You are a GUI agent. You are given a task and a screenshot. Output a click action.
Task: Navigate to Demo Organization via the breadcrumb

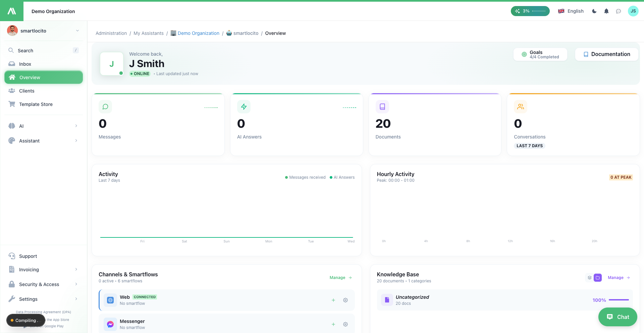click(198, 33)
